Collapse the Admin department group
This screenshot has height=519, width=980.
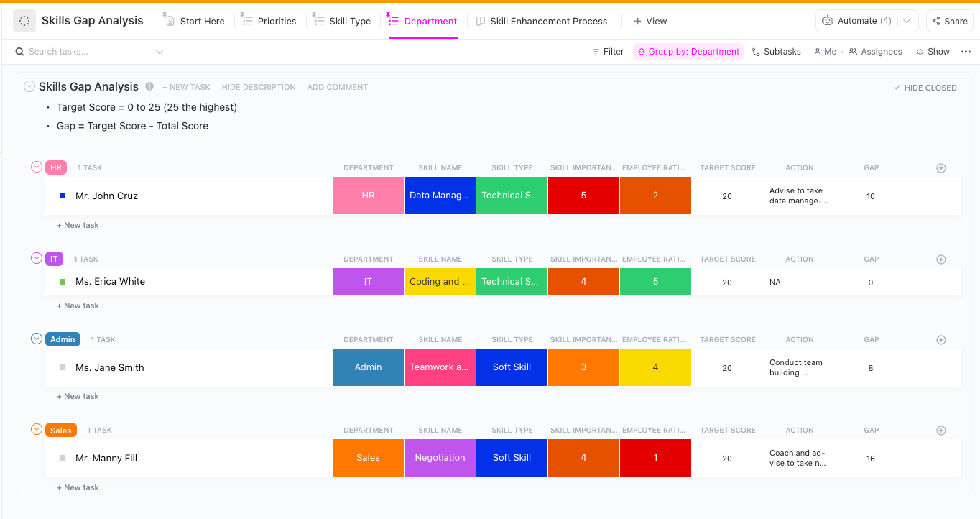(x=37, y=339)
